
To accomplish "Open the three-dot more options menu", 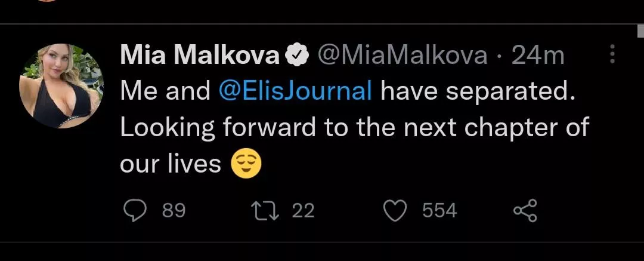I will point(612,56).
